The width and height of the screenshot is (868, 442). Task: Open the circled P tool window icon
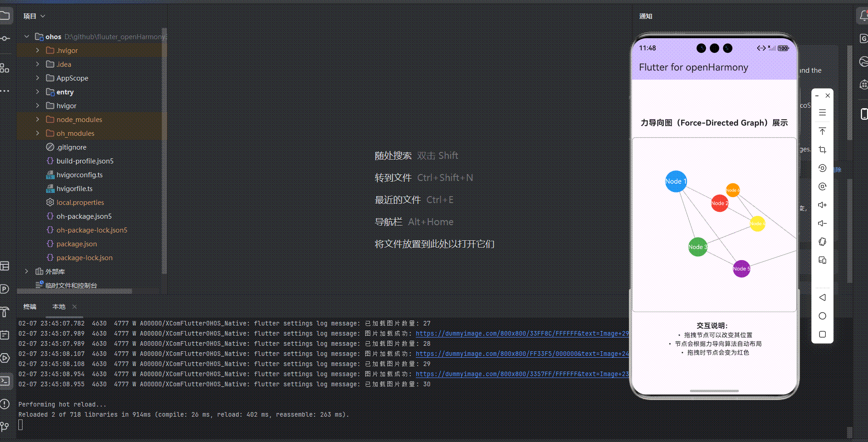5,289
